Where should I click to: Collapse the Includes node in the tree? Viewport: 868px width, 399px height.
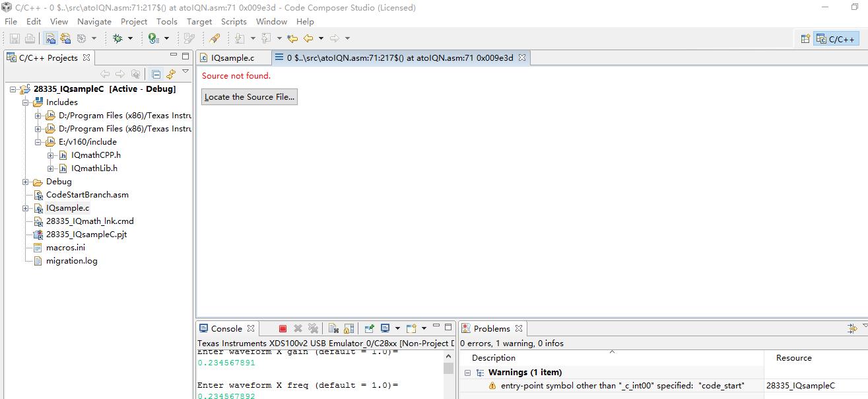point(25,102)
